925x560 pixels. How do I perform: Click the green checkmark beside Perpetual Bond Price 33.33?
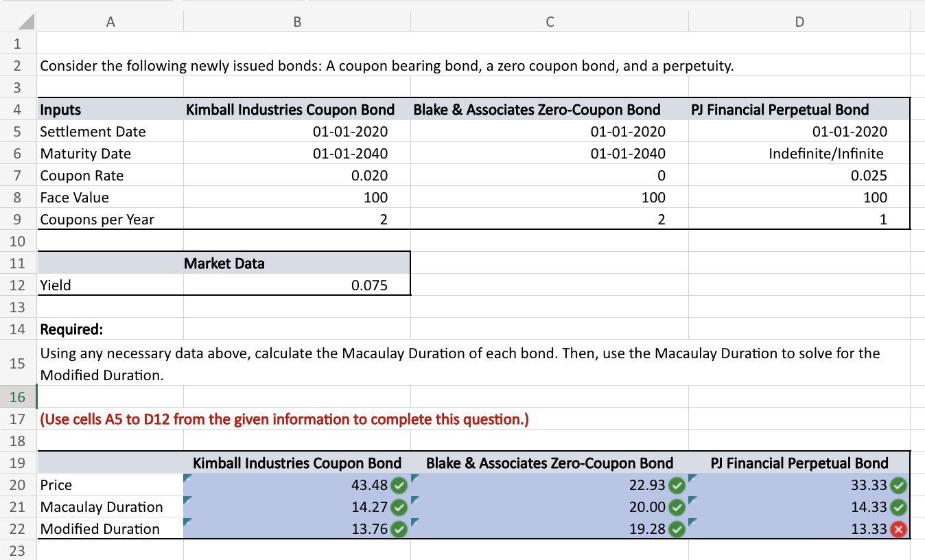[899, 485]
